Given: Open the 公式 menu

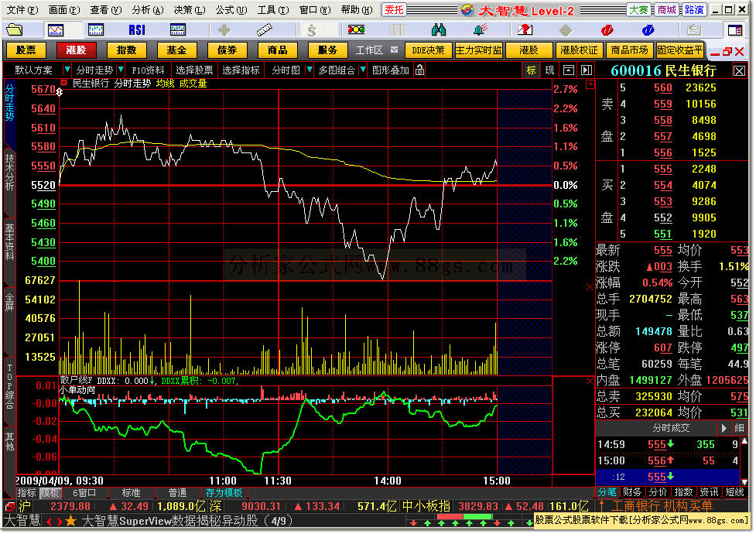Looking at the screenshot, I should pyautogui.click(x=231, y=9).
